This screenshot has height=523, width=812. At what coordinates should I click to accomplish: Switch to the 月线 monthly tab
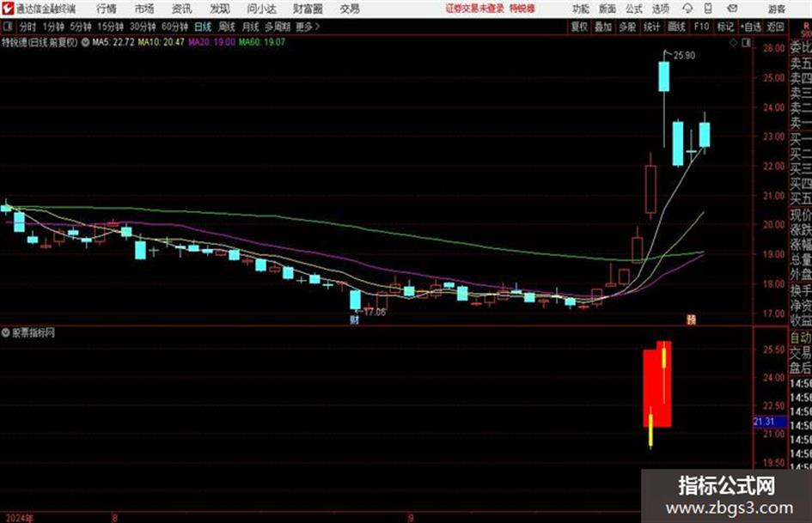[x=251, y=27]
